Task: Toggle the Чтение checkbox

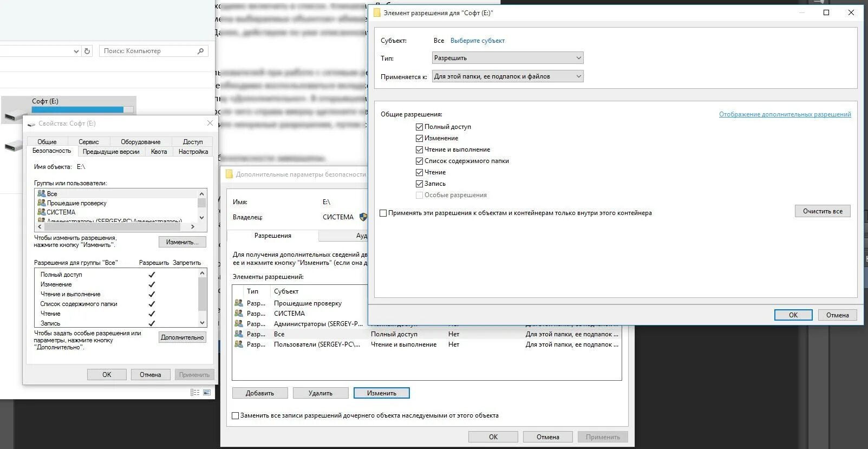Action: coord(419,172)
